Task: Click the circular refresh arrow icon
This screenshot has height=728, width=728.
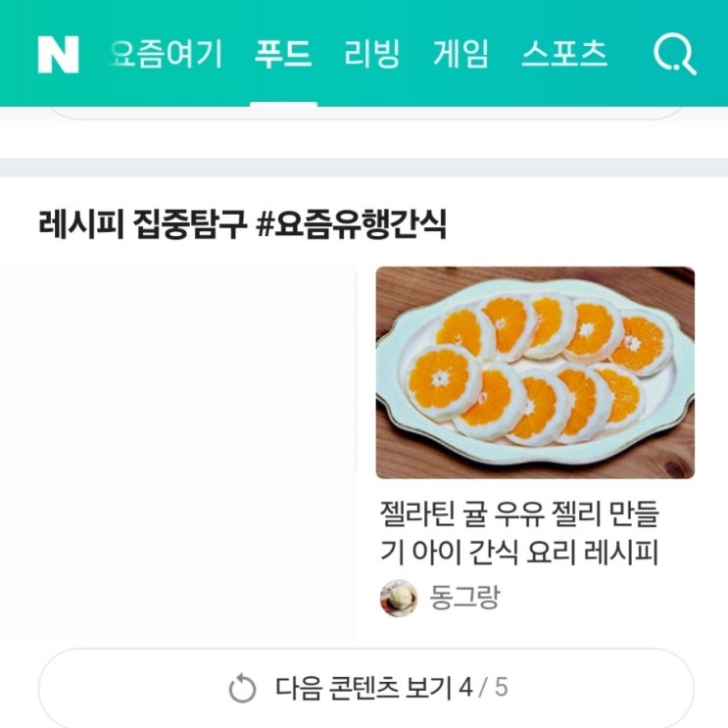Action: 242,689
